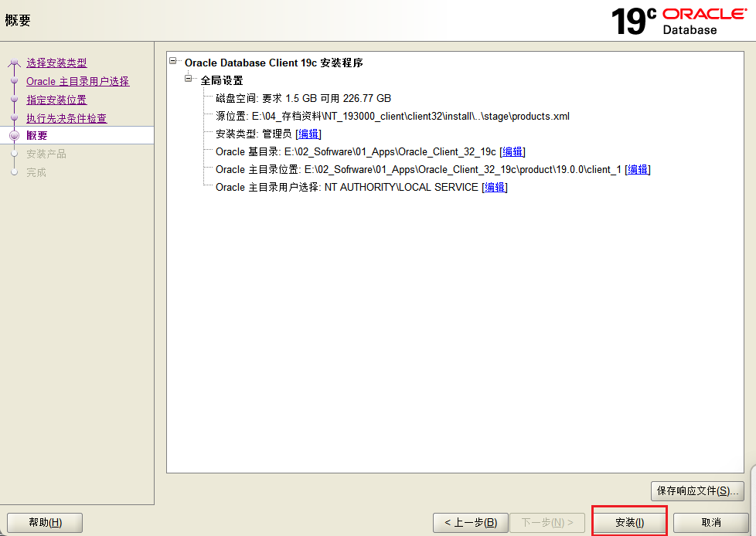Image resolution: width=756 pixels, height=536 pixels.
Task: Click the NT AUTHORITY\LOCAL SERVICE text
Action: (401, 188)
